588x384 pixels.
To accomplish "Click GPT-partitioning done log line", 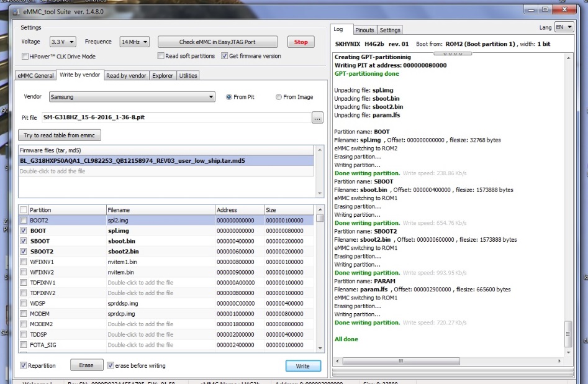I will (367, 73).
